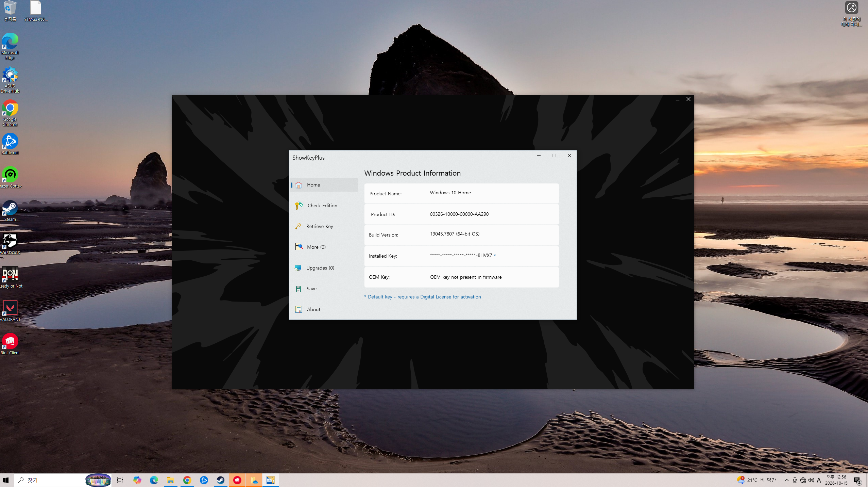868x487 pixels.
Task: Select the Build Version 19045.7807 value
Action: [x=455, y=234]
